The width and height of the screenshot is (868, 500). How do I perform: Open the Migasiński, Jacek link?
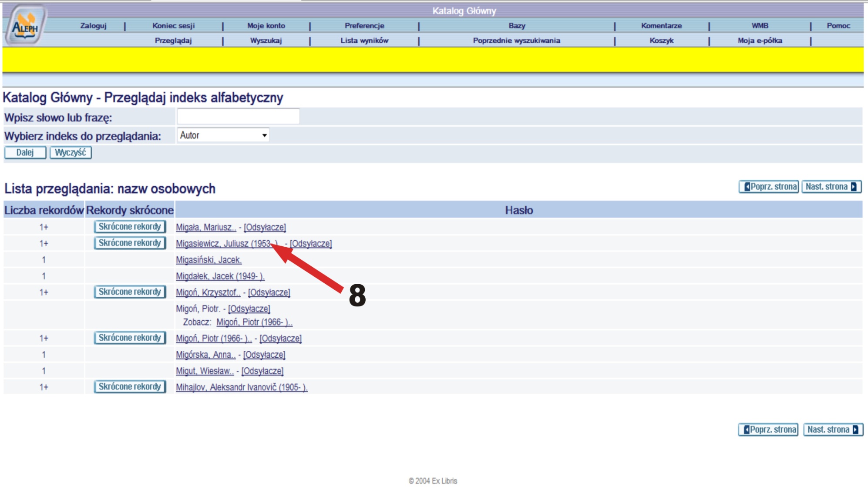pyautogui.click(x=209, y=260)
